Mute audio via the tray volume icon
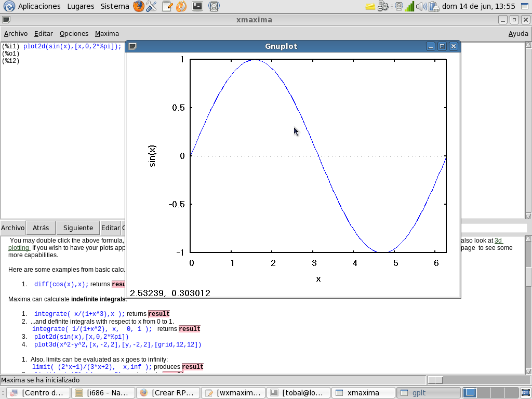This screenshot has width=532, height=399. 422,6
